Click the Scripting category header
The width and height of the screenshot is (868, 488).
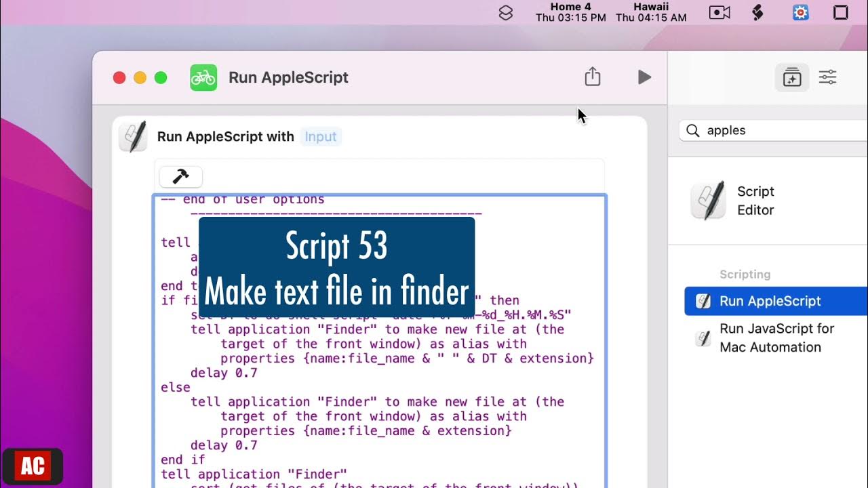tap(745, 274)
